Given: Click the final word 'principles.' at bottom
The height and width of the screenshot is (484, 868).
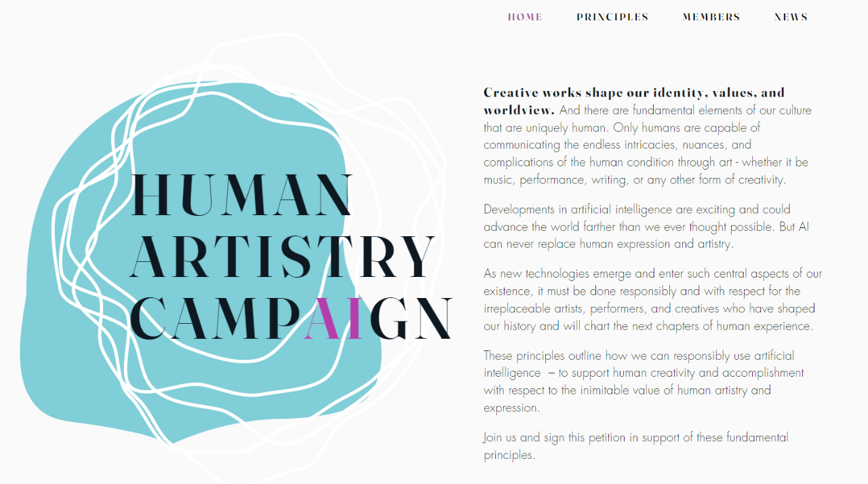Looking at the screenshot, I should pyautogui.click(x=509, y=455).
